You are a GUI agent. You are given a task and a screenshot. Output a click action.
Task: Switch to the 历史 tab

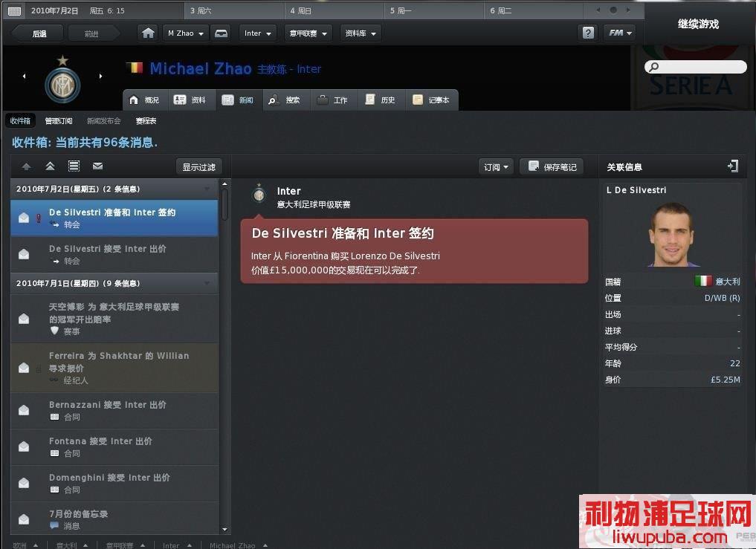click(381, 100)
